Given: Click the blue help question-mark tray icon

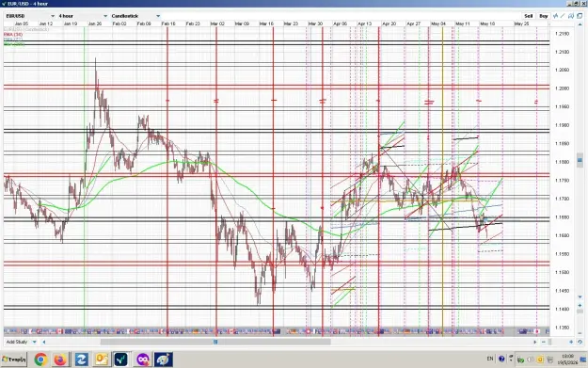Looking at the screenshot, I should pyautogui.click(x=501, y=359).
